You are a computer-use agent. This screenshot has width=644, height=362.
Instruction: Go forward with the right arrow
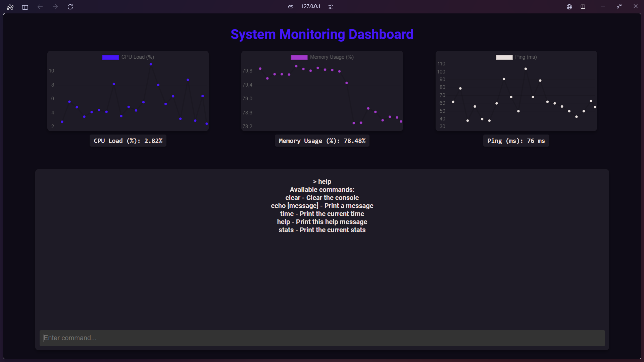[55, 7]
